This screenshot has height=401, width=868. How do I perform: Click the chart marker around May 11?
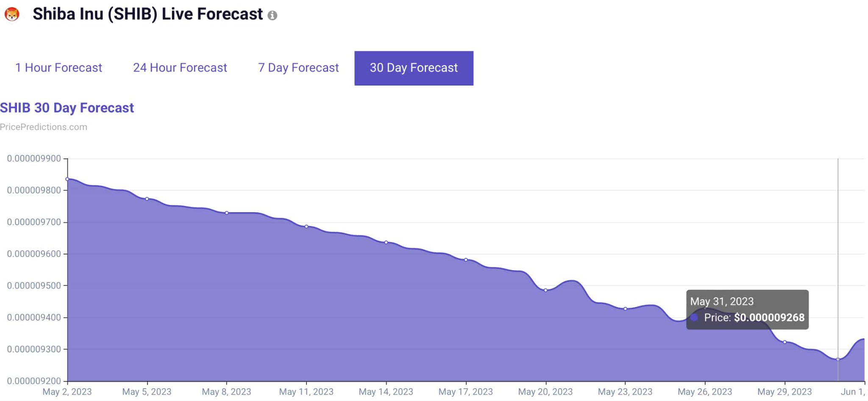306,227
